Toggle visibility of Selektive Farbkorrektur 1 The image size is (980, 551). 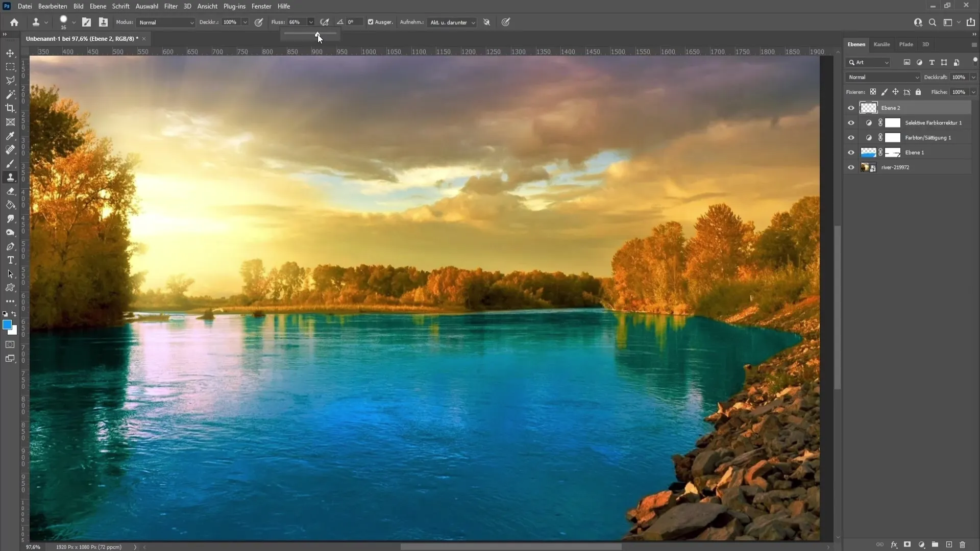coord(851,122)
